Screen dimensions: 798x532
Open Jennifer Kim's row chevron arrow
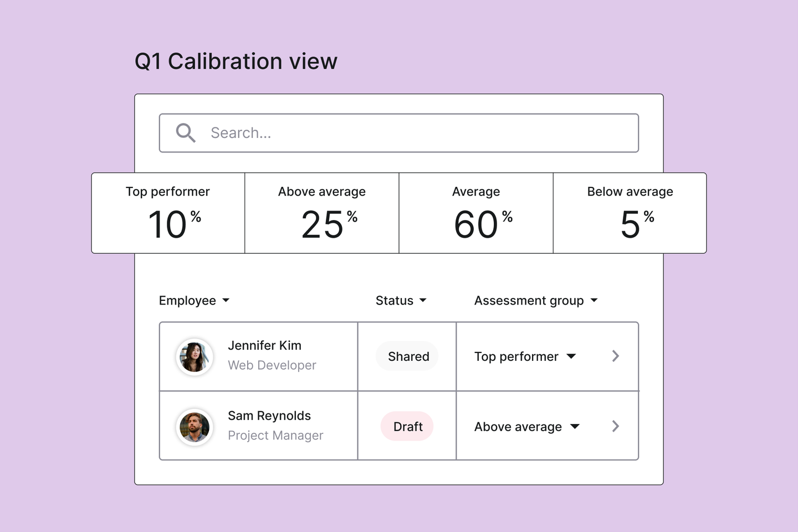615,356
